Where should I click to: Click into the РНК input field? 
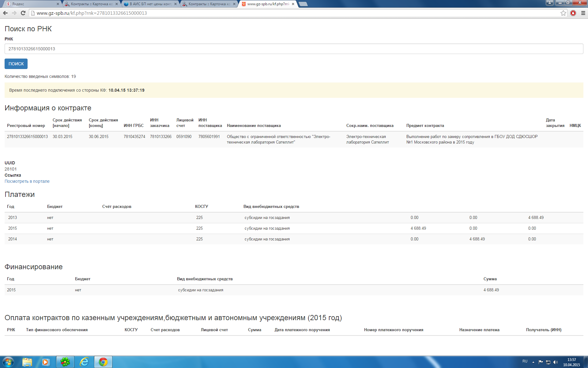pos(294,49)
